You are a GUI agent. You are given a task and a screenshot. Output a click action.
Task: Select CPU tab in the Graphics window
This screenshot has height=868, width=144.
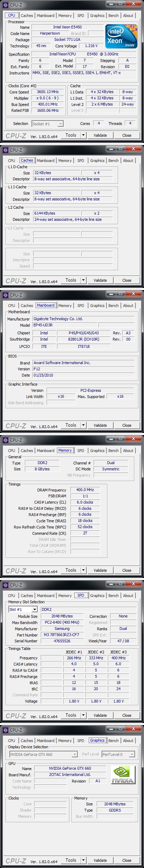pyautogui.click(x=11, y=741)
